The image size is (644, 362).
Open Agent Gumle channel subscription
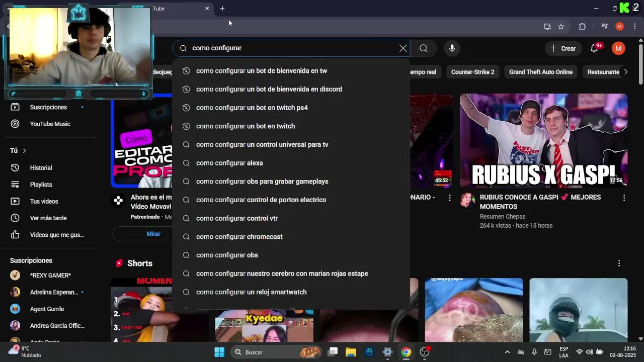click(48, 309)
